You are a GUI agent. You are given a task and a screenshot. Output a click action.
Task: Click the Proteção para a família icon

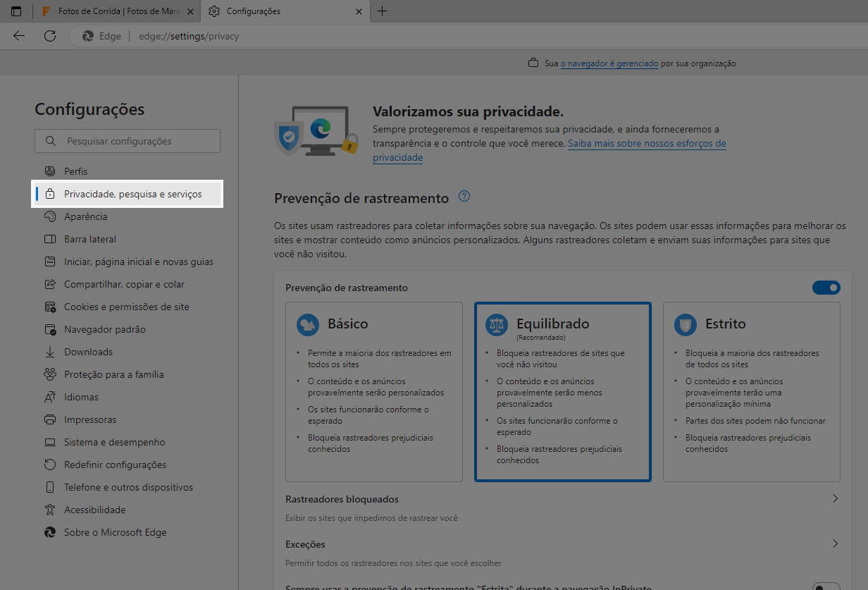pyautogui.click(x=49, y=374)
